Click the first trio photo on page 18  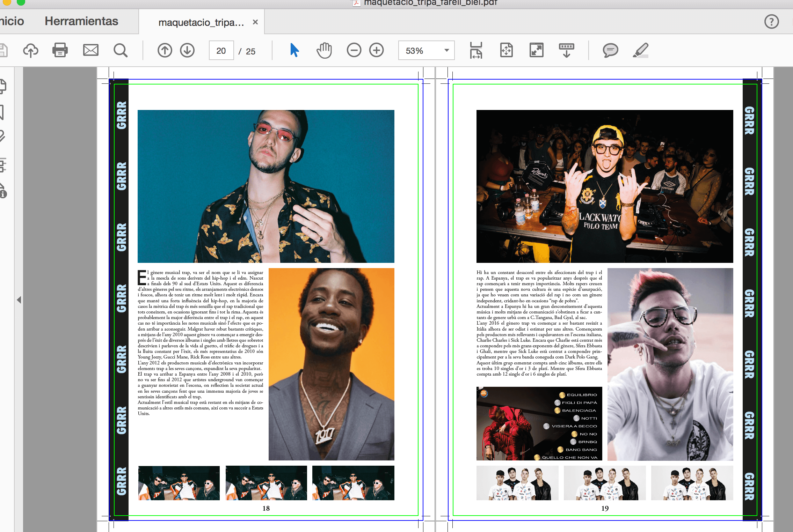179,483
